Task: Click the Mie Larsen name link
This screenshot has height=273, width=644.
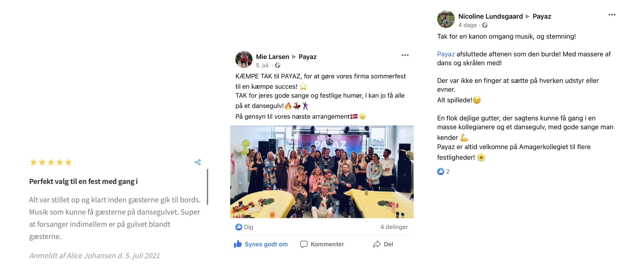Action: [x=273, y=57]
